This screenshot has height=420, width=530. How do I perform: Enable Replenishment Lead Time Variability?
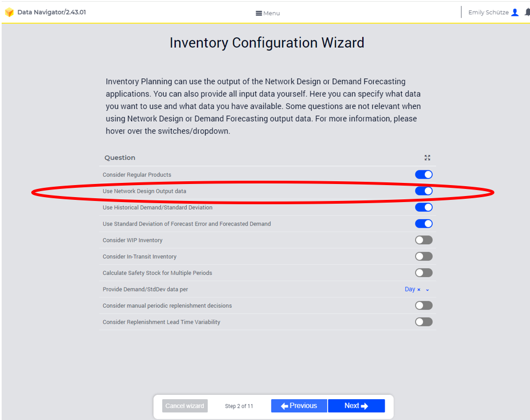coord(424,322)
